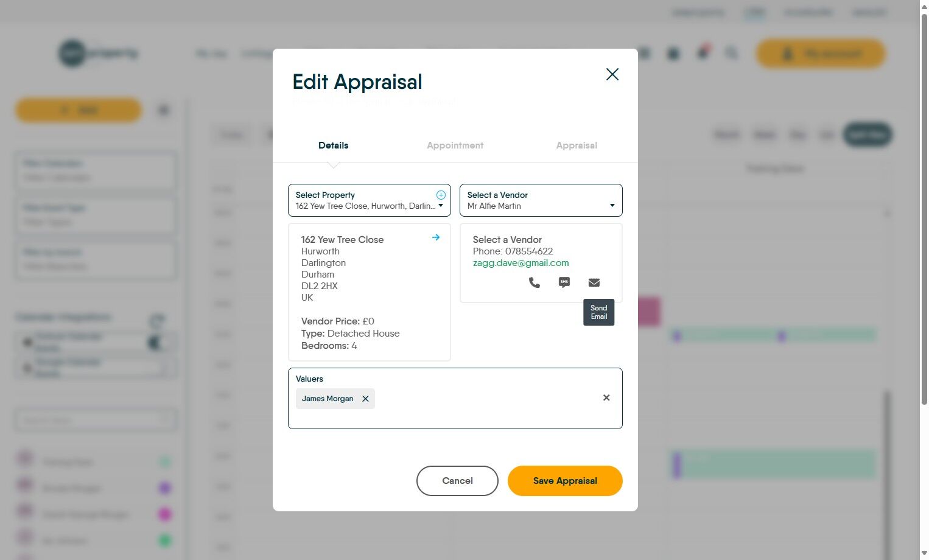Toggle the Outlook Calendar sync switch

(155, 342)
